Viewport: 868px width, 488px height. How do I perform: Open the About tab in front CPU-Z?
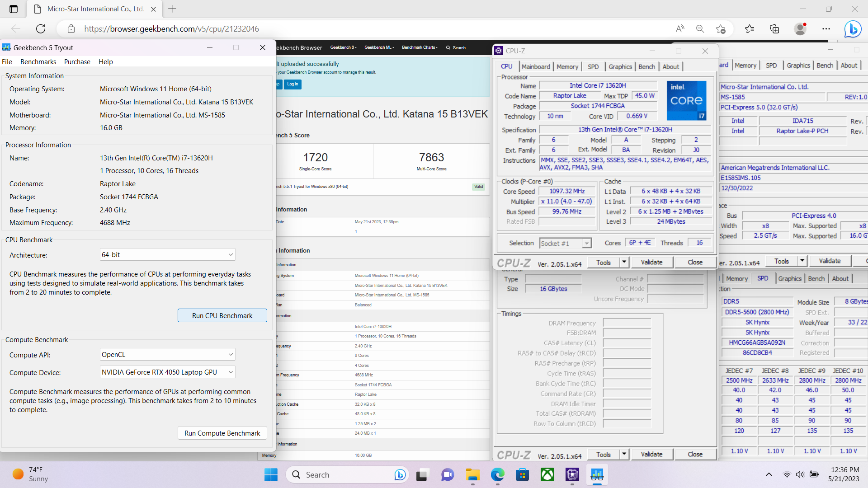pos(671,66)
